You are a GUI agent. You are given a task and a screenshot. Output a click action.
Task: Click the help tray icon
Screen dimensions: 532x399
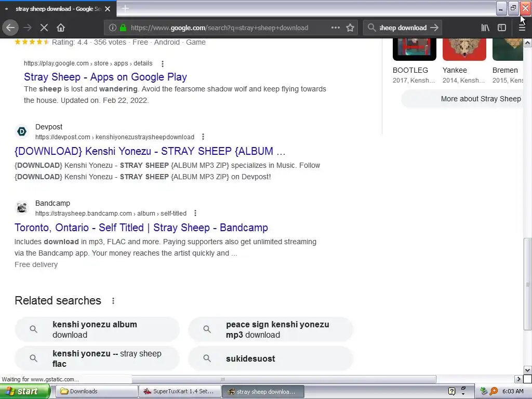click(451, 392)
